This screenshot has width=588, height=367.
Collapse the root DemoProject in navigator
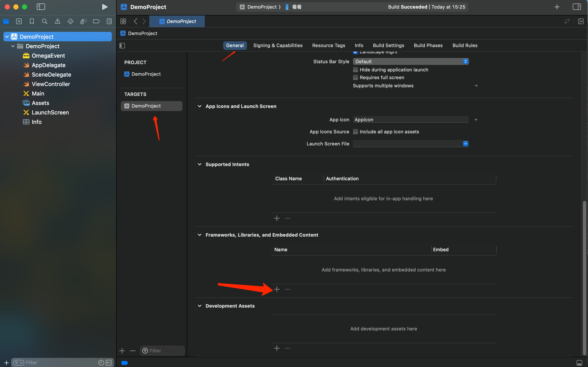point(7,37)
